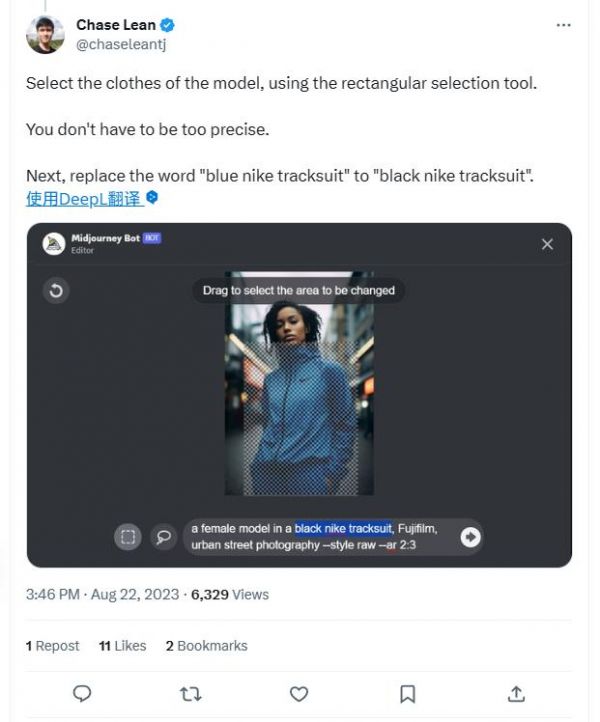The height and width of the screenshot is (722, 600).
Task: Click the prompt text input field
Action: (320, 536)
